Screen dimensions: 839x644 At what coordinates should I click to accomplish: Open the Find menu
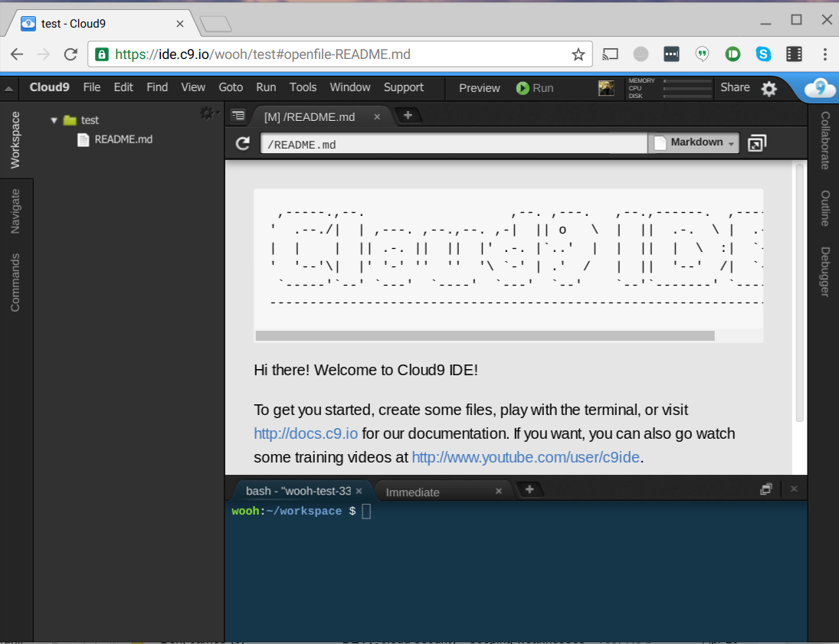(x=157, y=88)
